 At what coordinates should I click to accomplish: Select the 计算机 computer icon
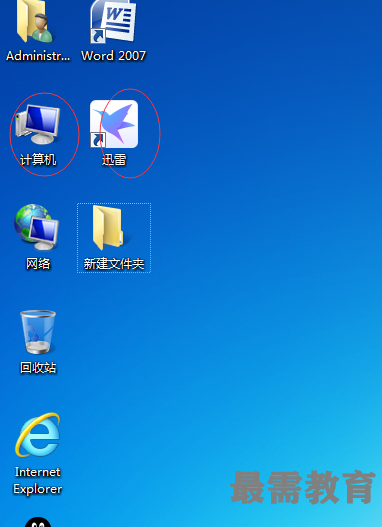[x=37, y=125]
